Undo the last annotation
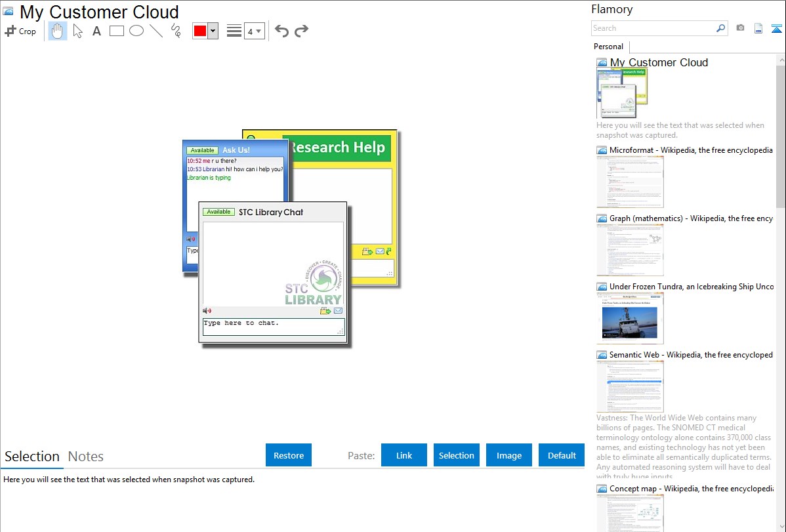The image size is (786, 532). point(281,31)
